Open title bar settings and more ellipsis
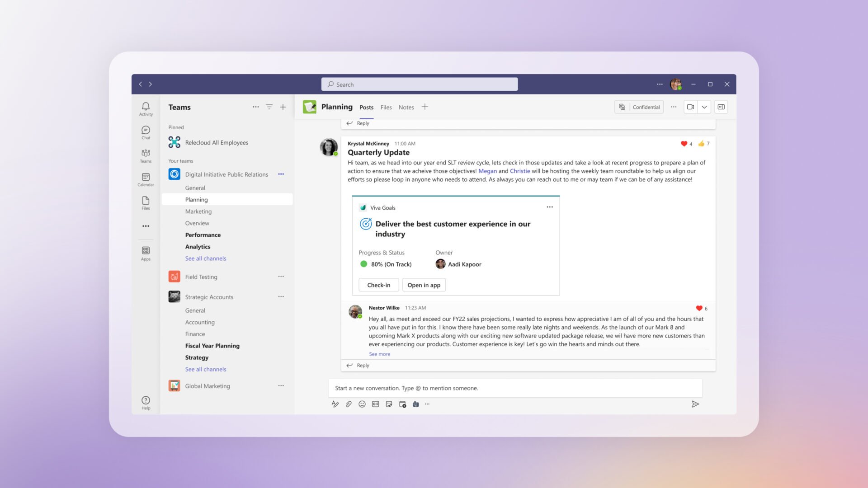 [x=660, y=84]
